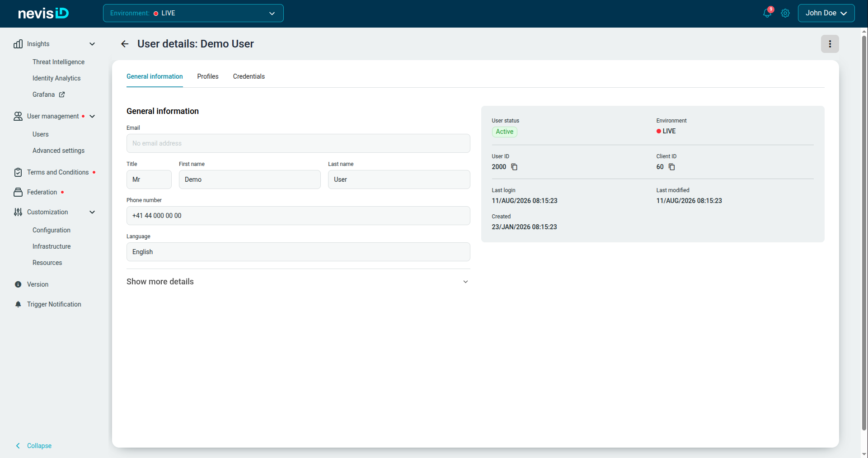Open the notifications bell icon
Screen dimensions: 868x458
point(767,13)
